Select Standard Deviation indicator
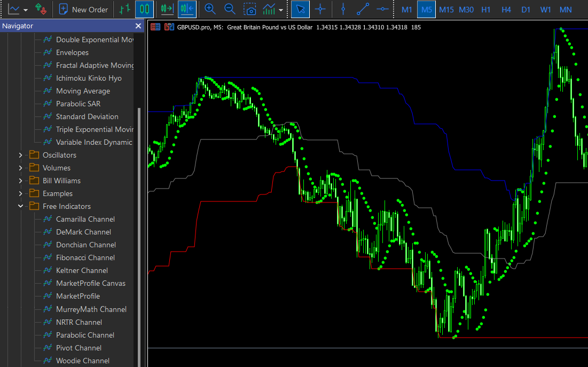This screenshot has width=588, height=367. pos(87,116)
